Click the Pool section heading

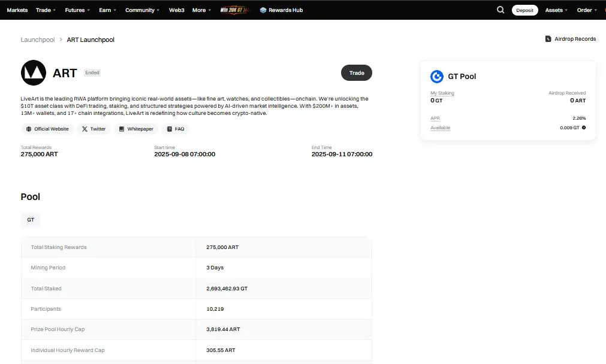click(x=30, y=197)
